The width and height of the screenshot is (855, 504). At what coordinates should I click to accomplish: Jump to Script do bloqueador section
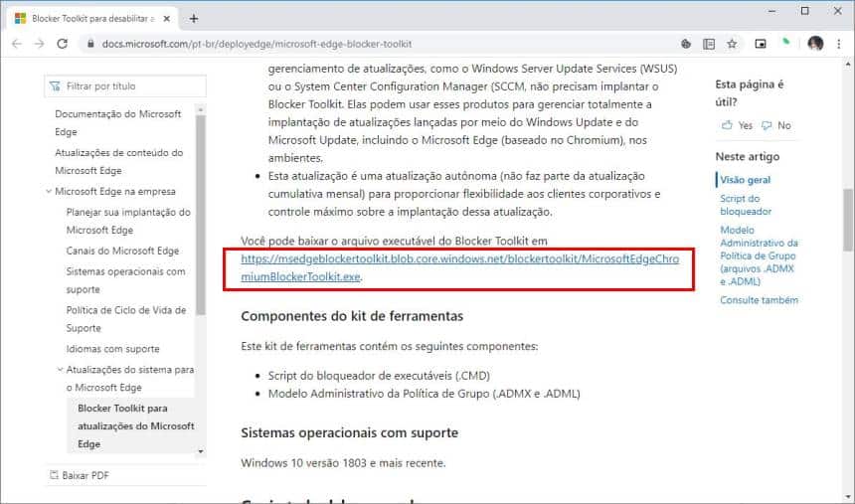[x=746, y=205]
